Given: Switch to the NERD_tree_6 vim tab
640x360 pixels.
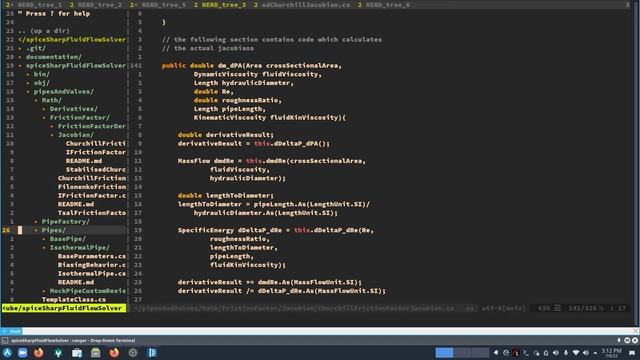Looking at the screenshot, I should pyautogui.click(x=388, y=5).
